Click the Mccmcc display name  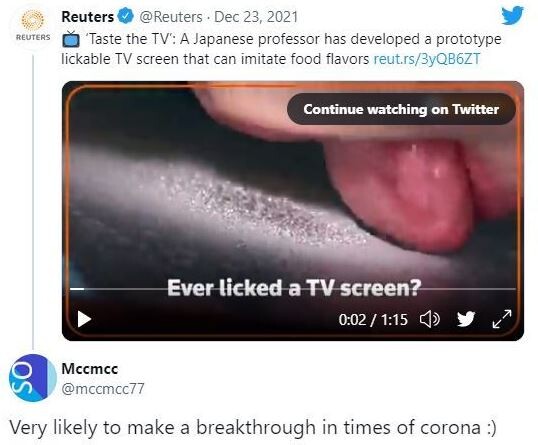[x=90, y=369]
